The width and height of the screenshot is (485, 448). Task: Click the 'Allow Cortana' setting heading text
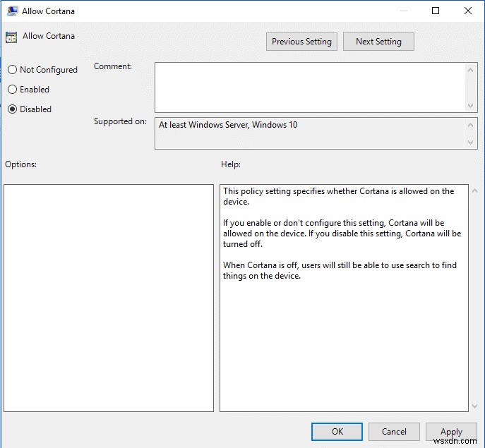pyautogui.click(x=49, y=36)
